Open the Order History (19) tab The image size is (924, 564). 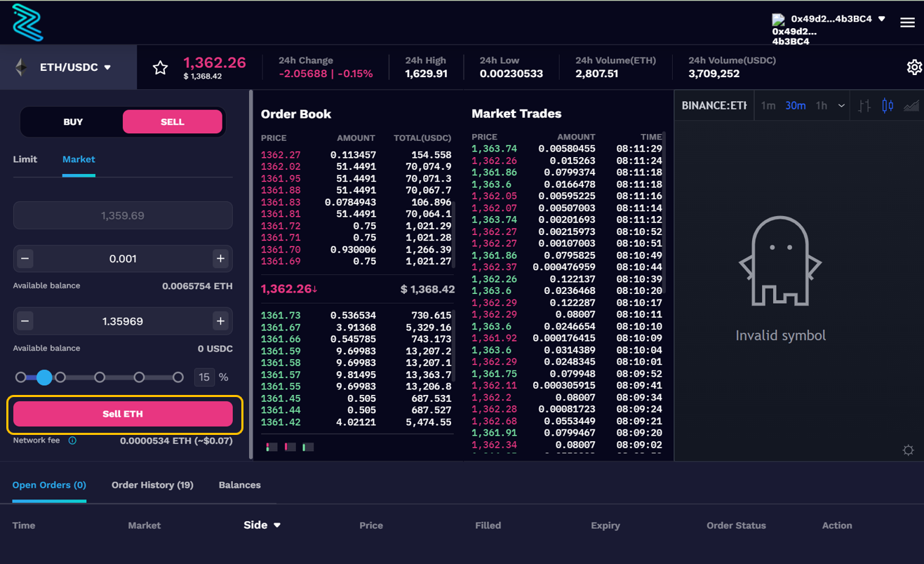pos(152,485)
